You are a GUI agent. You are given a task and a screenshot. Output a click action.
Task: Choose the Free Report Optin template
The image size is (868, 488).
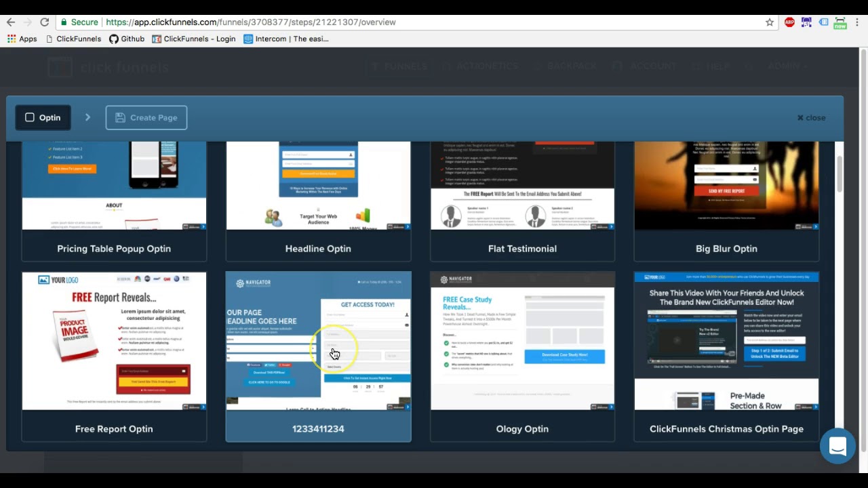(114, 357)
